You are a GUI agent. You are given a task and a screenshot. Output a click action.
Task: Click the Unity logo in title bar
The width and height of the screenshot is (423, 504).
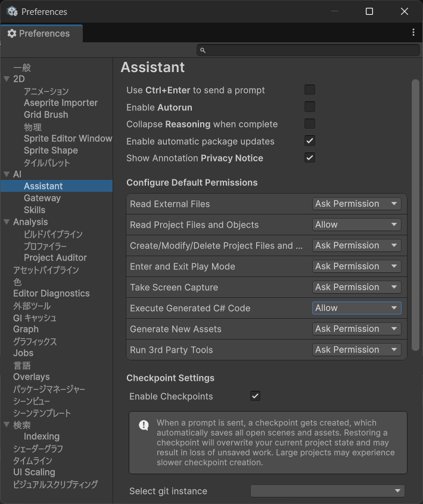[13, 11]
